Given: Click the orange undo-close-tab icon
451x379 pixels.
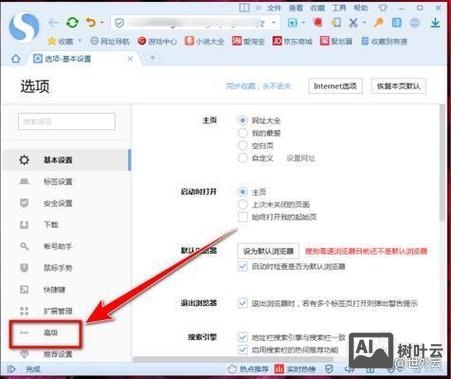Looking at the screenshot, I should pos(91,23).
